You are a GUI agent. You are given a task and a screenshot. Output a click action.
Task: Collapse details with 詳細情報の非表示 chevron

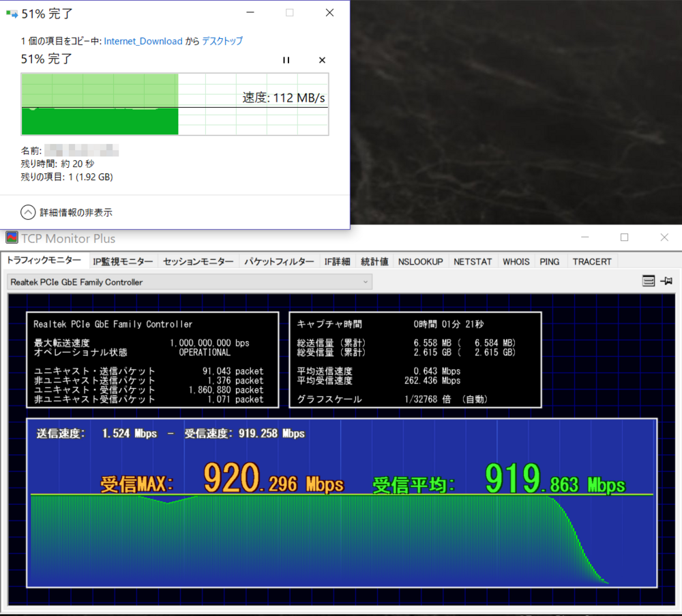(x=28, y=212)
